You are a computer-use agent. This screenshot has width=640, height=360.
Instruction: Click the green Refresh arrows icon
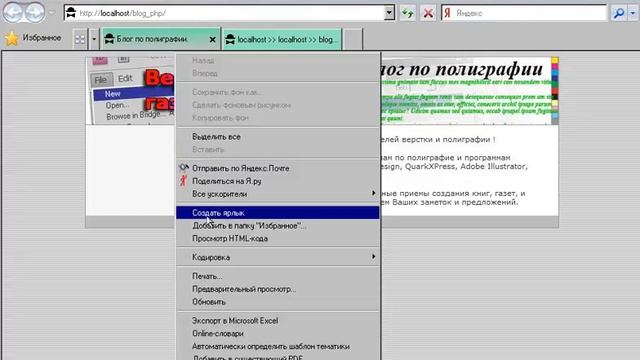(x=407, y=13)
